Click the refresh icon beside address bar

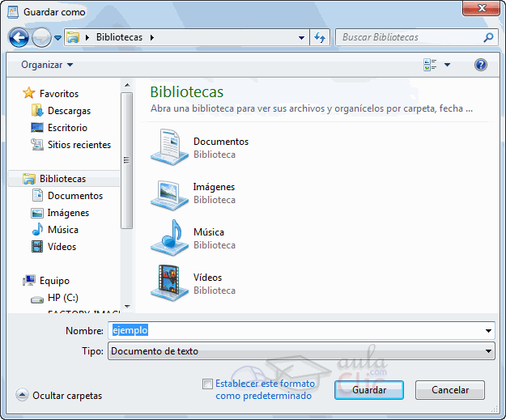(320, 37)
